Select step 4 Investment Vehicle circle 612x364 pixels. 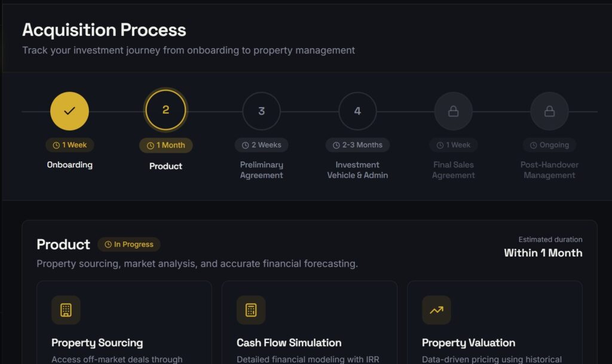pyautogui.click(x=357, y=111)
